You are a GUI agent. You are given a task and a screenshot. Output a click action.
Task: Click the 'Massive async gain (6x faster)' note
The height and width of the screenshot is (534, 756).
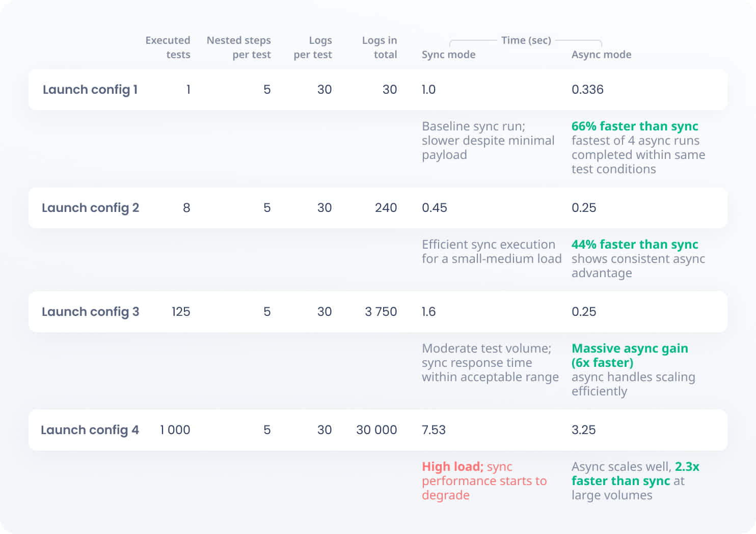[x=630, y=356]
